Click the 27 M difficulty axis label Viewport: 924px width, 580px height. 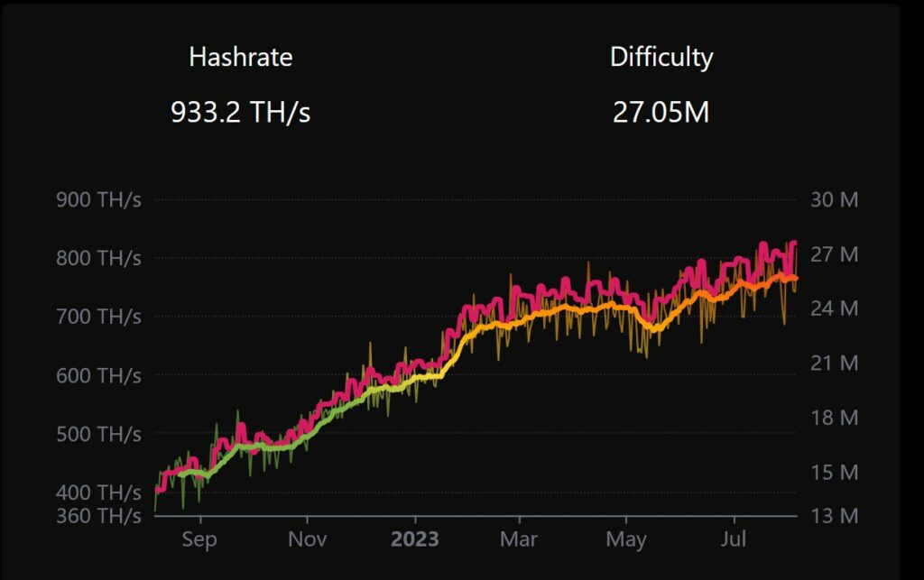(x=835, y=254)
